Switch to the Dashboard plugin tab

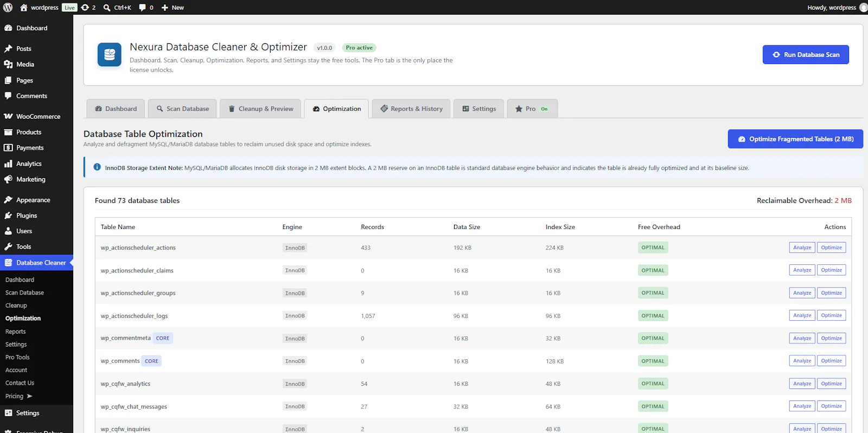pos(116,109)
